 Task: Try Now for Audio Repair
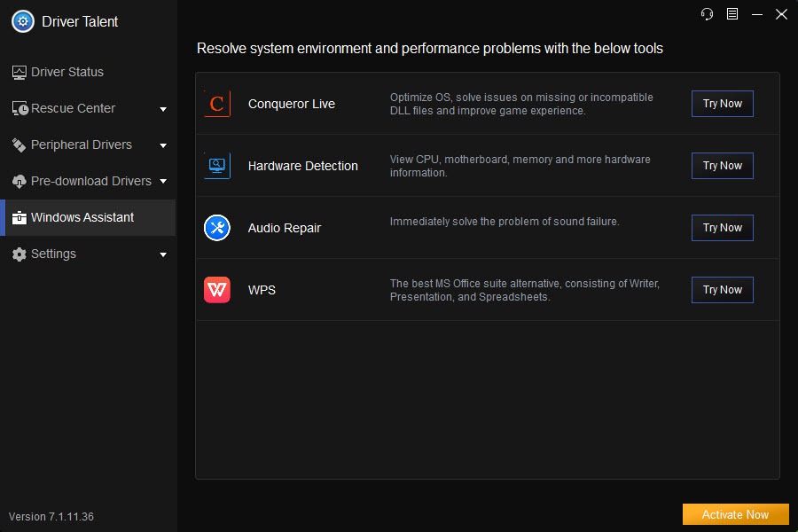[x=722, y=228]
